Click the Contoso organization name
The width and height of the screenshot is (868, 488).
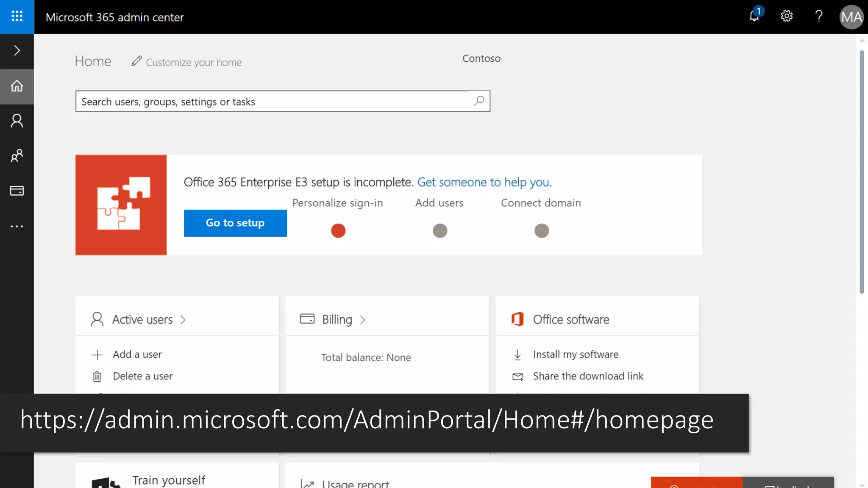coord(481,58)
